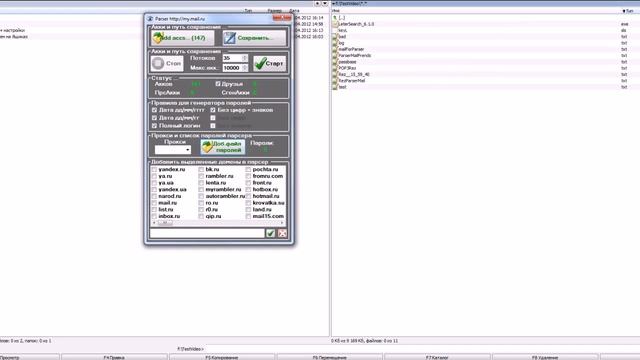640x360 pixels.
Task: Check the bk.ru domain box
Action: click(201, 169)
